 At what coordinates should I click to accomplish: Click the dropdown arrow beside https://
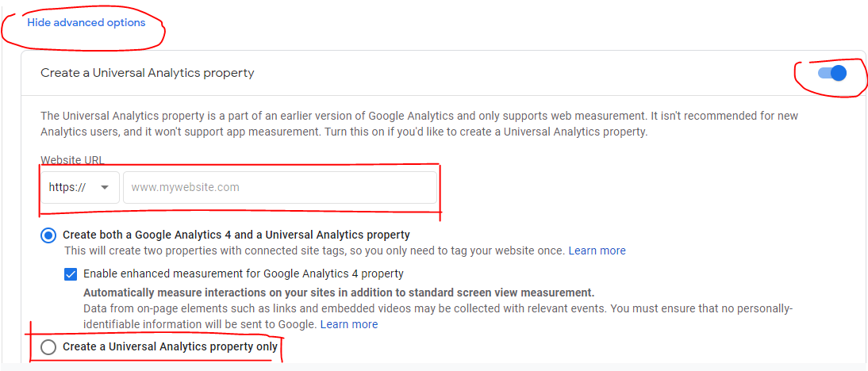105,187
